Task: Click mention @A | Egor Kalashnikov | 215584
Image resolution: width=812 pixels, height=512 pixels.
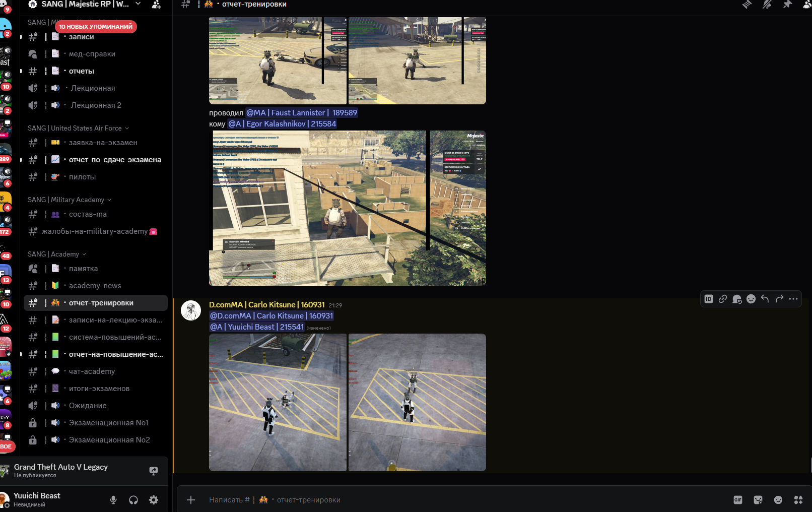Action: click(282, 124)
